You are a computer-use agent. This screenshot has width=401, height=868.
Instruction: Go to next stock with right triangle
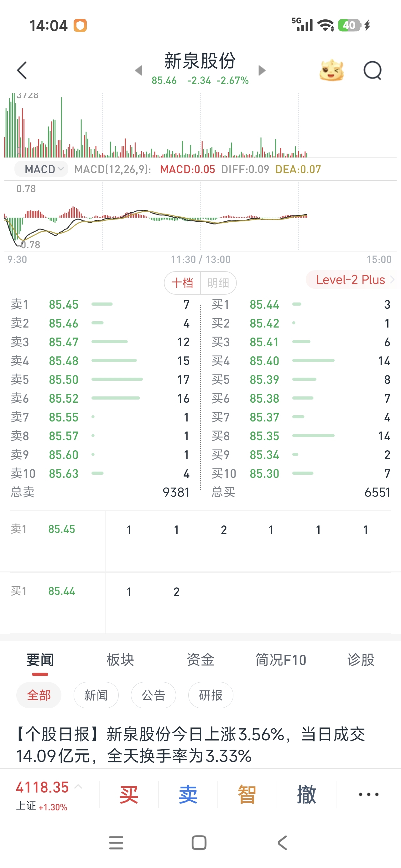pos(262,70)
